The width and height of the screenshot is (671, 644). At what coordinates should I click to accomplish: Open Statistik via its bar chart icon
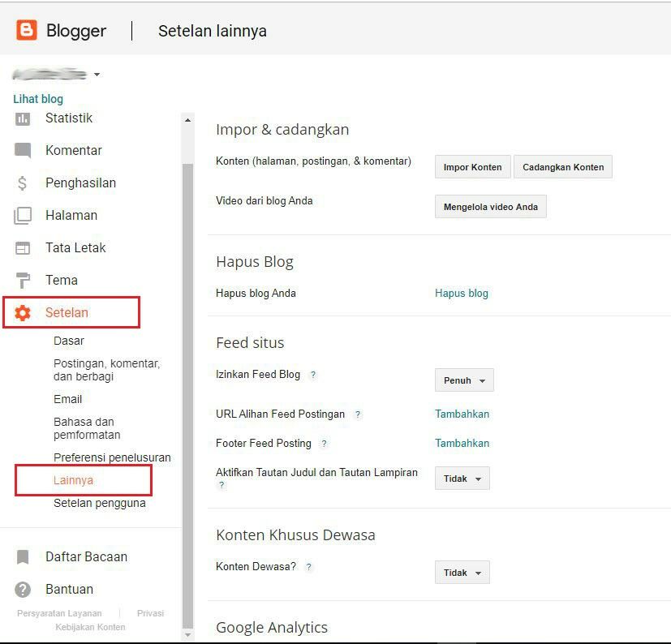click(23, 118)
